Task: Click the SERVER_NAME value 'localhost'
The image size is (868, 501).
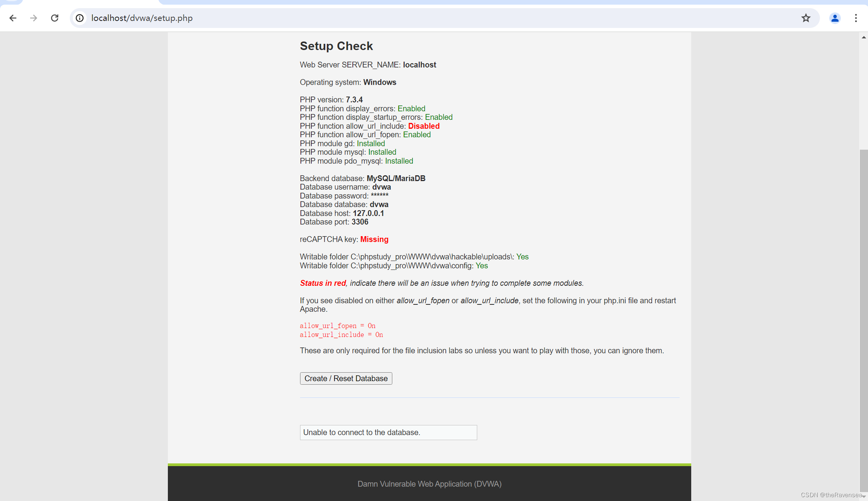Action: [419, 65]
